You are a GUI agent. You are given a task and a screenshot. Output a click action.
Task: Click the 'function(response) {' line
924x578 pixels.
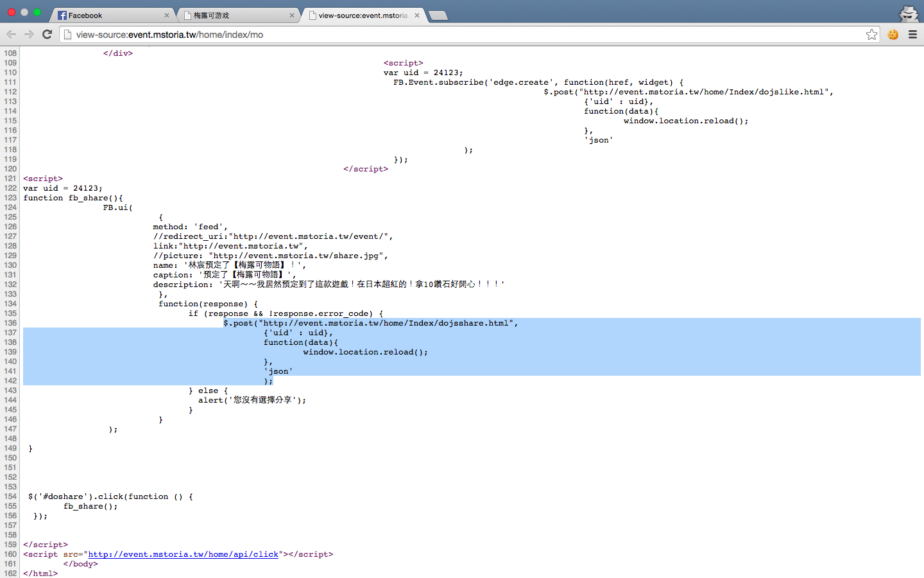pyautogui.click(x=208, y=304)
